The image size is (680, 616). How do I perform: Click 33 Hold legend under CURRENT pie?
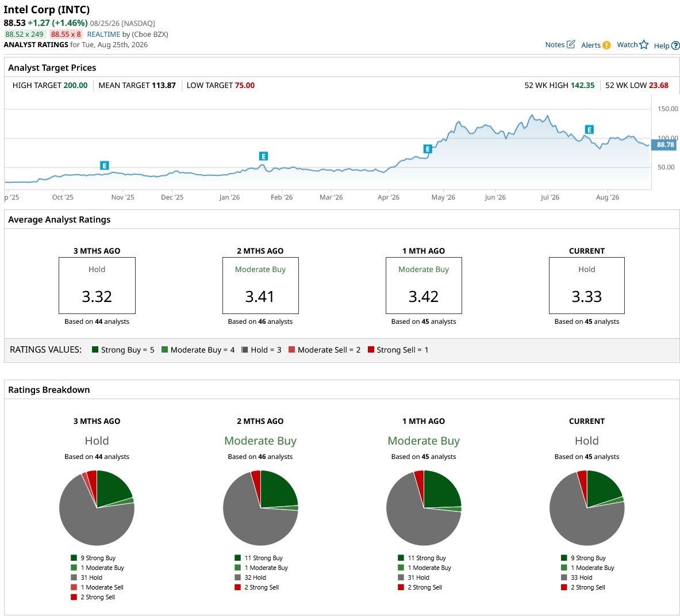[x=577, y=577]
